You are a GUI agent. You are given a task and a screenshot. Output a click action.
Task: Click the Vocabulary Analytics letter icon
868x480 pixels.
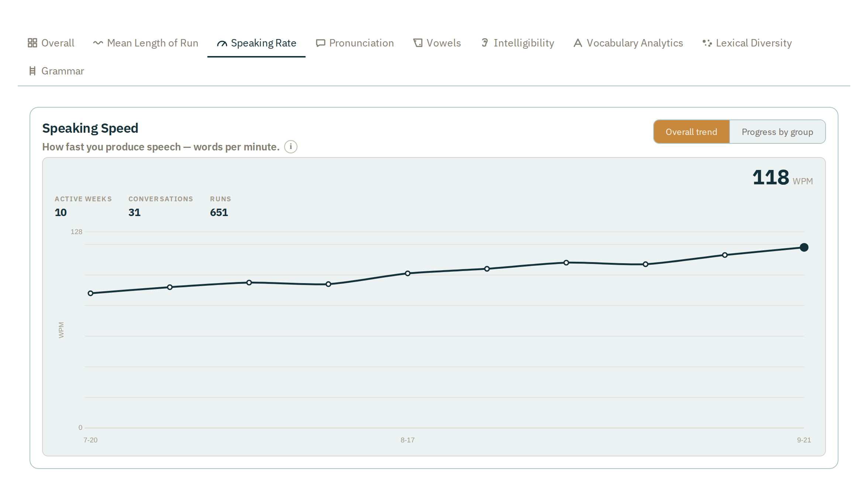578,43
